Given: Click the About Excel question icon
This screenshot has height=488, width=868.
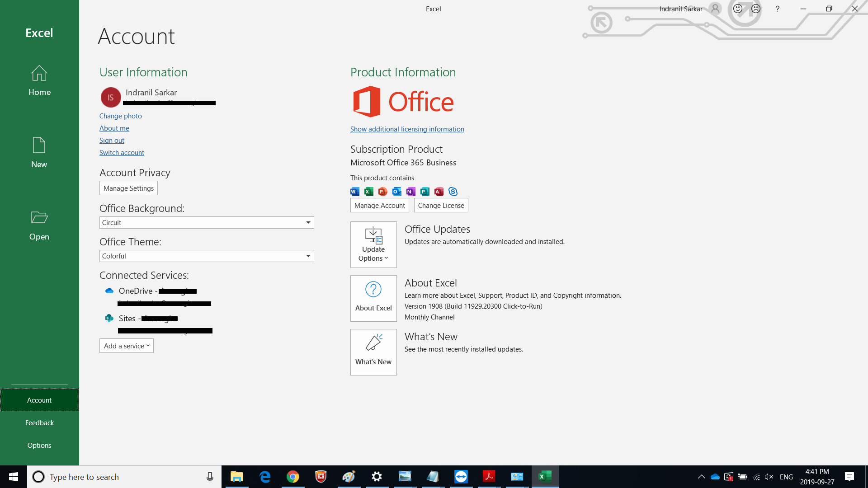Looking at the screenshot, I should pos(373,290).
